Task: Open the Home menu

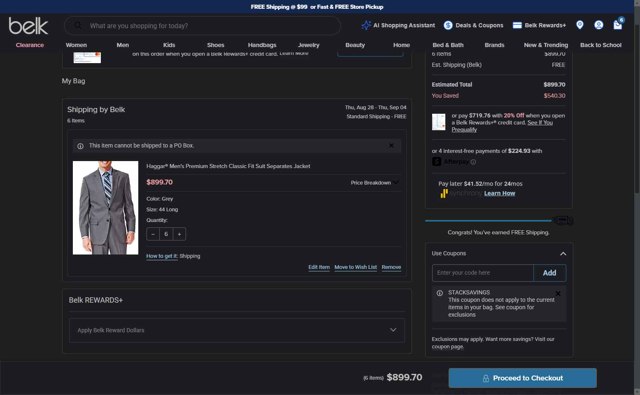Action: pyautogui.click(x=402, y=45)
